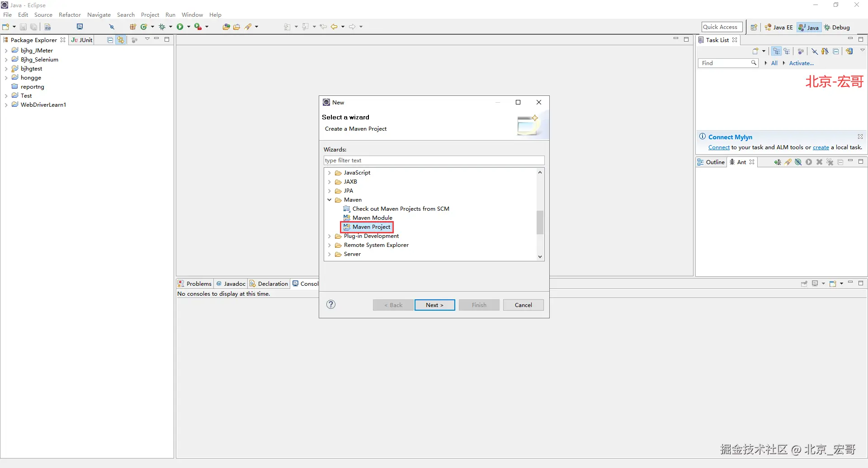Expand the Bjhg_Selenium project node

(x=6, y=60)
